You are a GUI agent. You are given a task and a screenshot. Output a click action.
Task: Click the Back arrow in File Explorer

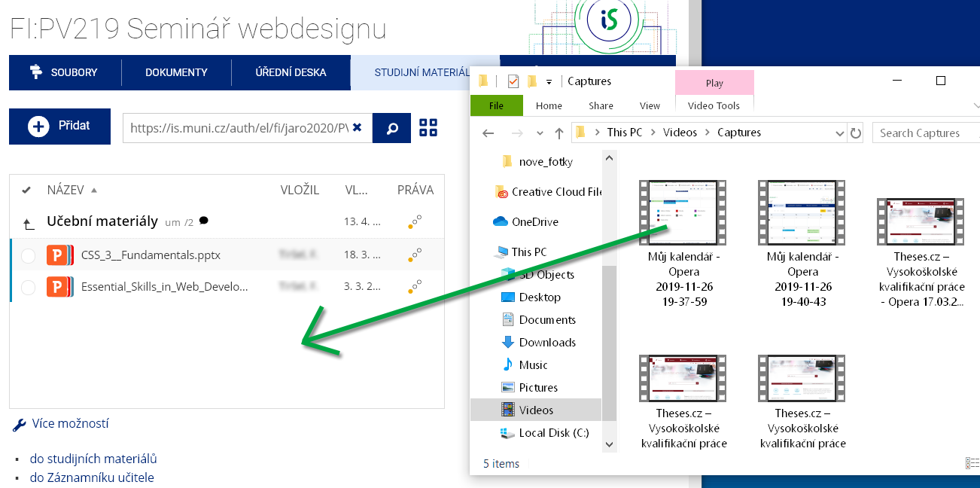[x=488, y=133]
